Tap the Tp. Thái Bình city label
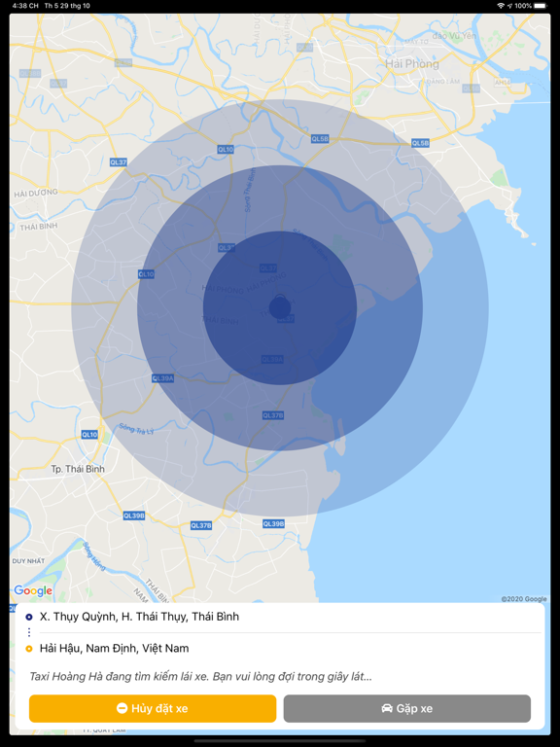560x747 pixels. [x=78, y=469]
